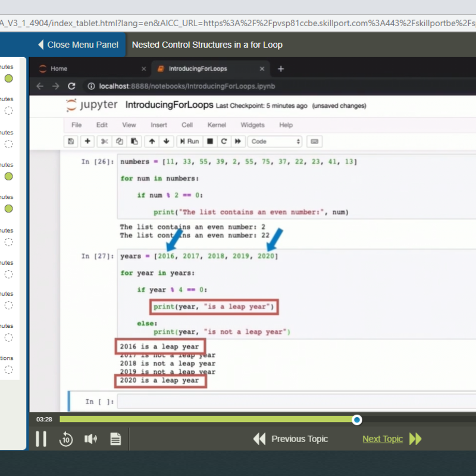Close the IntroducingForLoops tab
Screen dimensions: 476x476
pyautogui.click(x=262, y=69)
